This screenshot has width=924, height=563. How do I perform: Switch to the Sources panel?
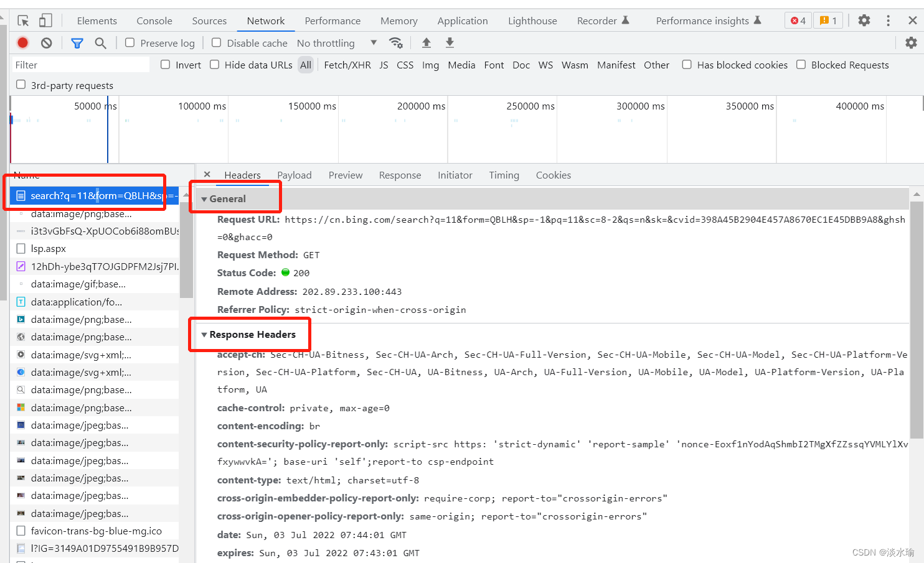(209, 21)
